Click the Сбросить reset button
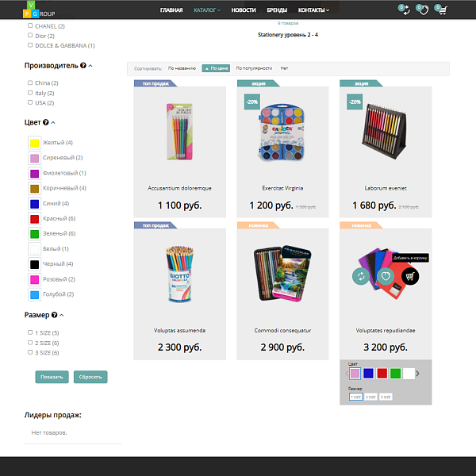 pos(90,377)
